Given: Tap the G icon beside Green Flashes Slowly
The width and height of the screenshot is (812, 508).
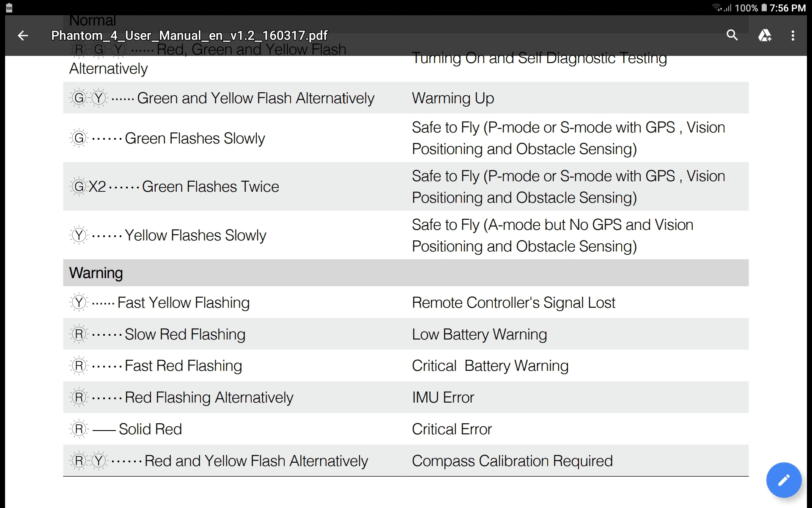Looking at the screenshot, I should (79, 138).
